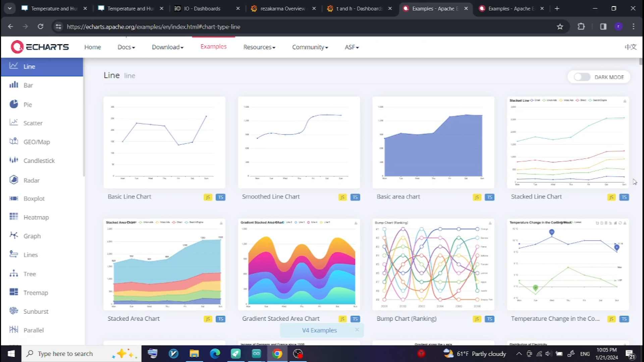
Task: Open the browser tab search dropdown
Action: pyautogui.click(x=10, y=8)
